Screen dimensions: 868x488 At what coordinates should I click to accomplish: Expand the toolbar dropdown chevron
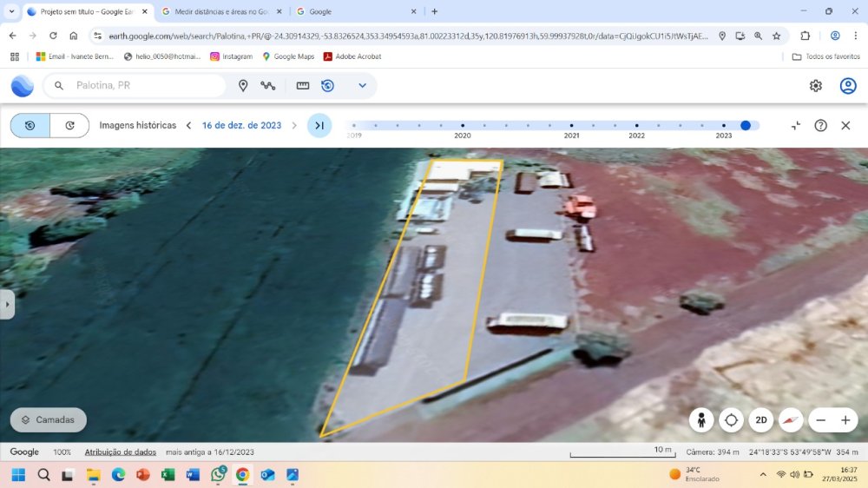point(362,85)
